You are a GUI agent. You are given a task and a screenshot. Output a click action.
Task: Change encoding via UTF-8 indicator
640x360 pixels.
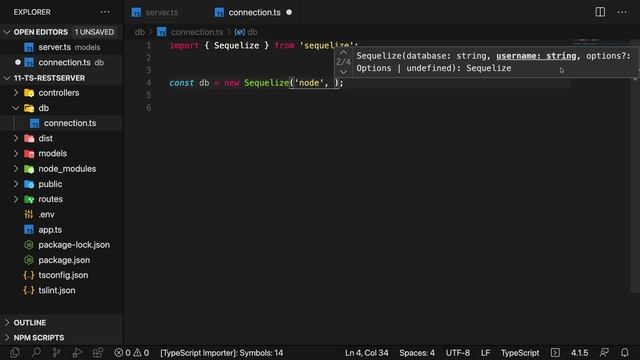tap(458, 353)
